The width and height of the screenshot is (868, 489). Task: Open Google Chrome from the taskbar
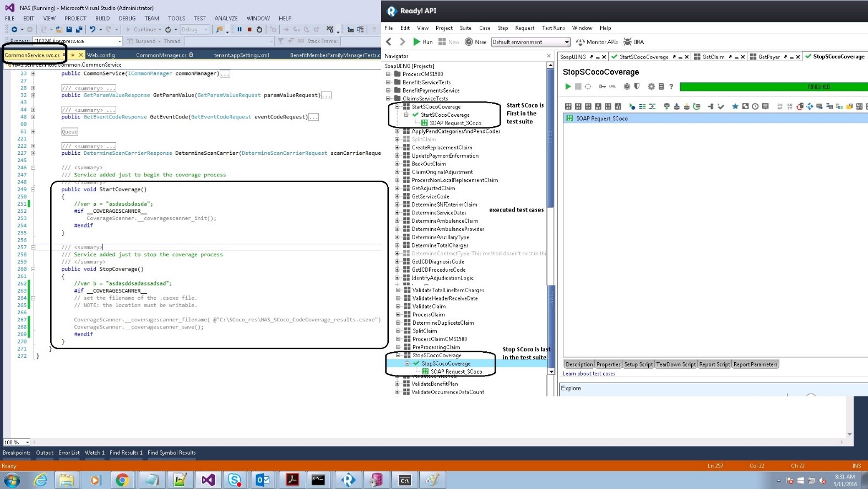click(x=122, y=480)
